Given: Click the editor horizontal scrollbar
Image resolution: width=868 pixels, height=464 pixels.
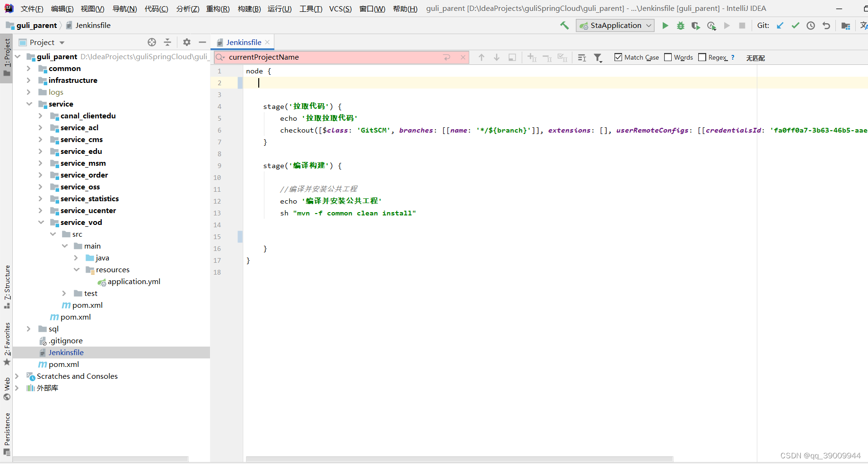Looking at the screenshot, I should (459, 459).
